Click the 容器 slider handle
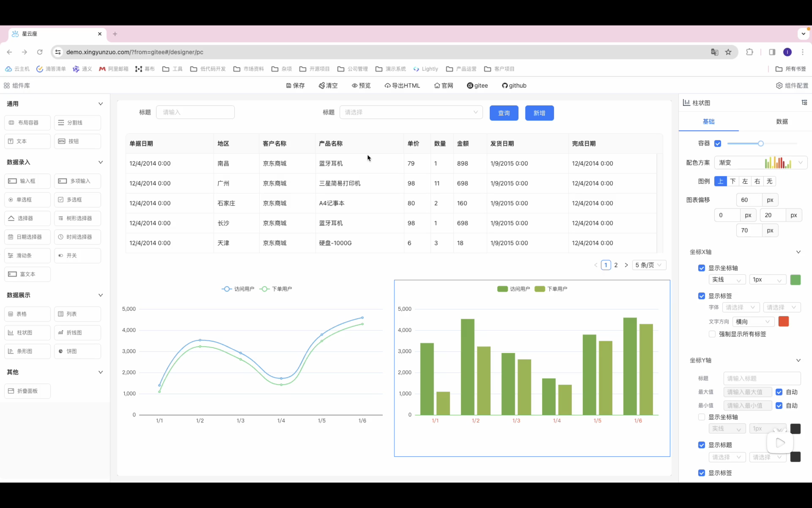 pyautogui.click(x=761, y=143)
